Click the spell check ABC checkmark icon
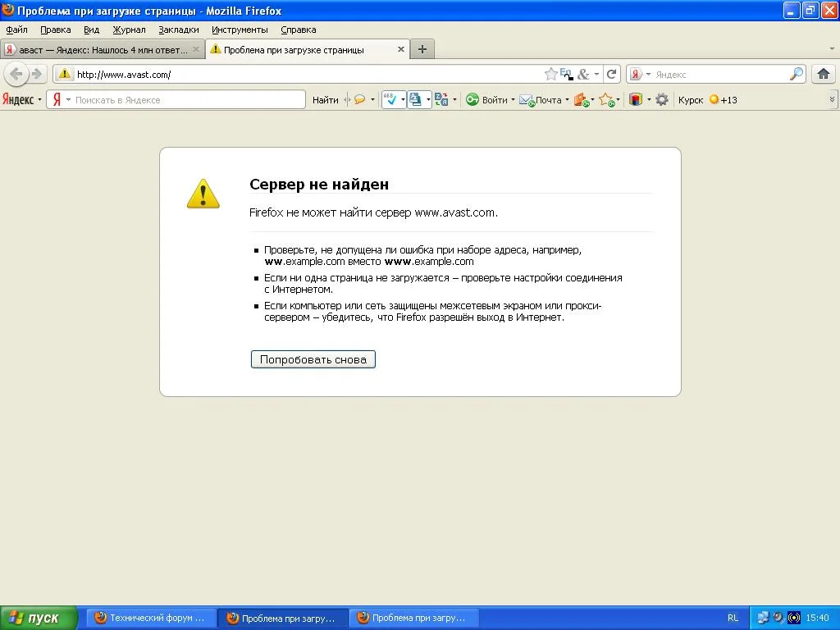This screenshot has height=630, width=840. click(x=390, y=99)
